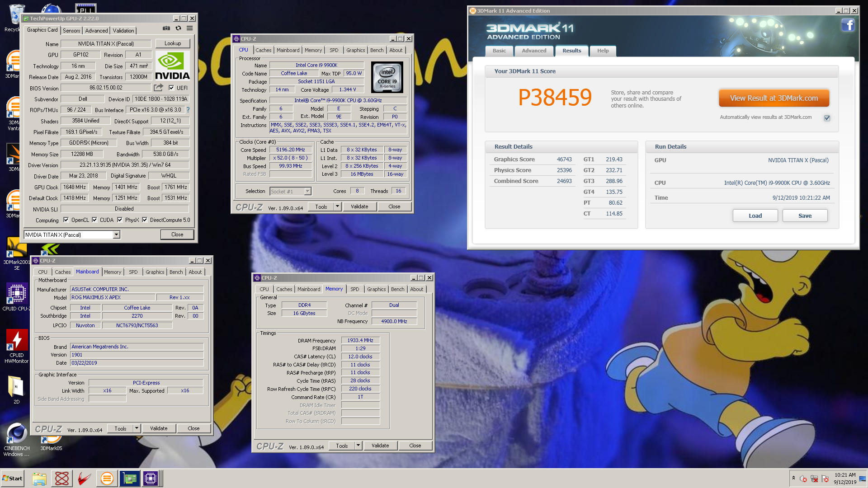The height and width of the screenshot is (488, 868).
Task: Click Close in Mainboard CPU-Z window
Action: point(193,428)
